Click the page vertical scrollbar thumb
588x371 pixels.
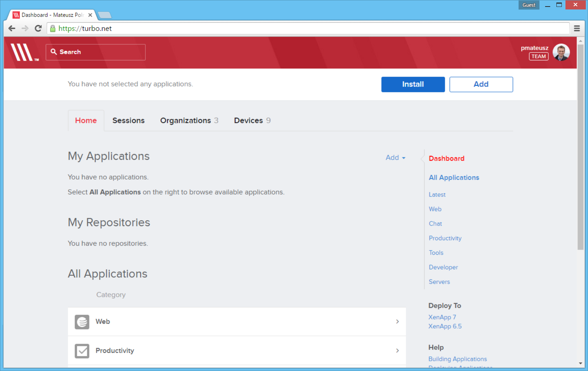[580, 147]
